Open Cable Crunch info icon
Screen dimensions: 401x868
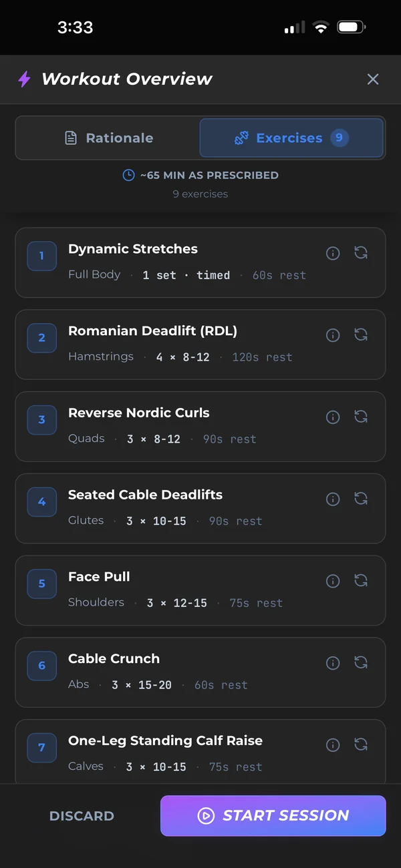tap(333, 663)
